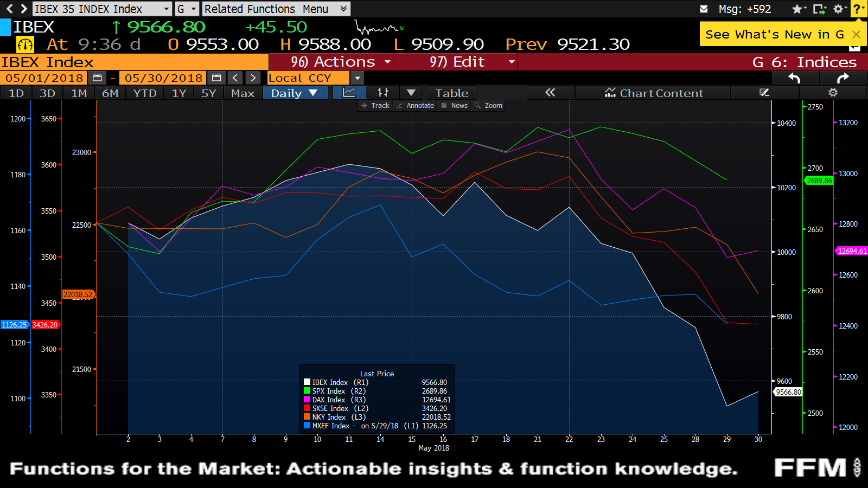Select the 3D period tab

click(x=47, y=93)
